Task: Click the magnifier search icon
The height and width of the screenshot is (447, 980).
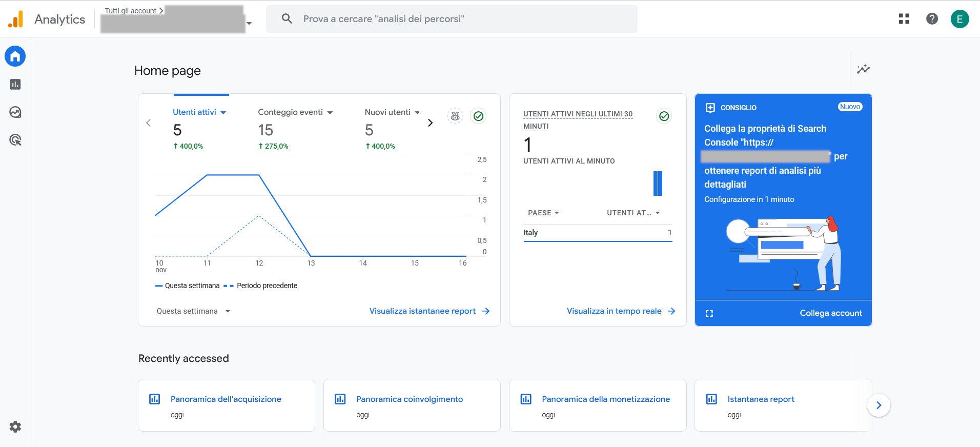Action: (x=287, y=18)
